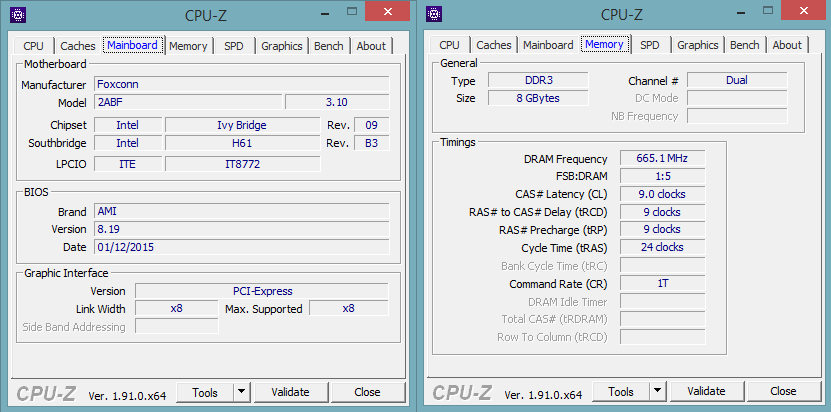Click model revision field showing 3.10
This screenshot has height=412, width=831.
coord(337,102)
